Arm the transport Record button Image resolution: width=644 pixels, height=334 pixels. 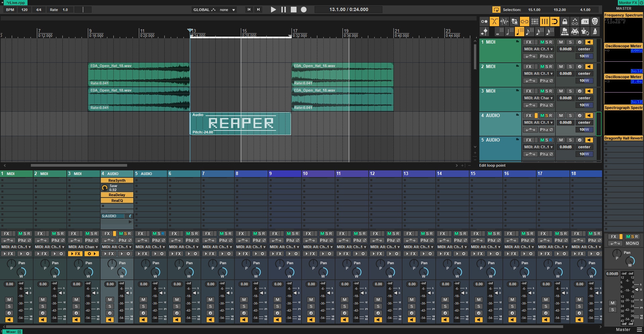[x=304, y=10]
